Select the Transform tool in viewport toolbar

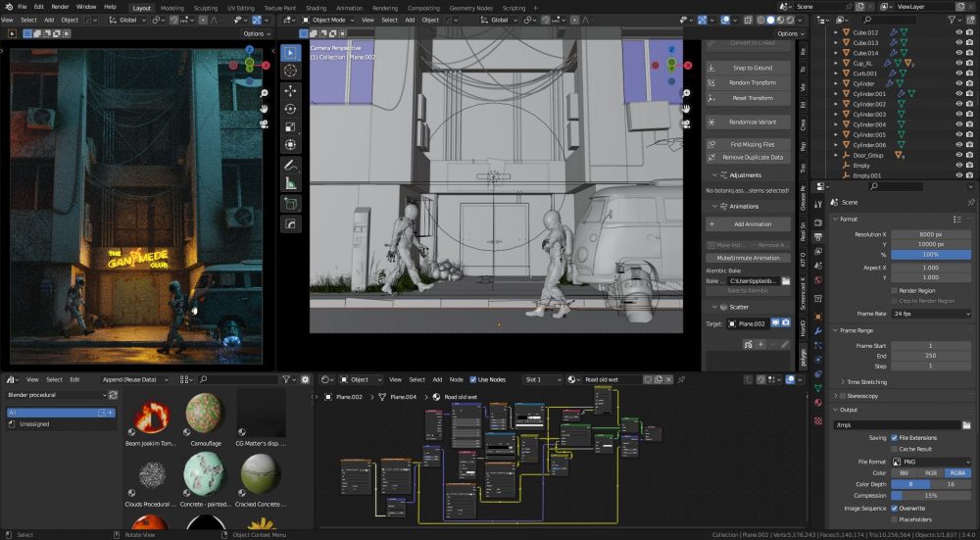[x=290, y=145]
